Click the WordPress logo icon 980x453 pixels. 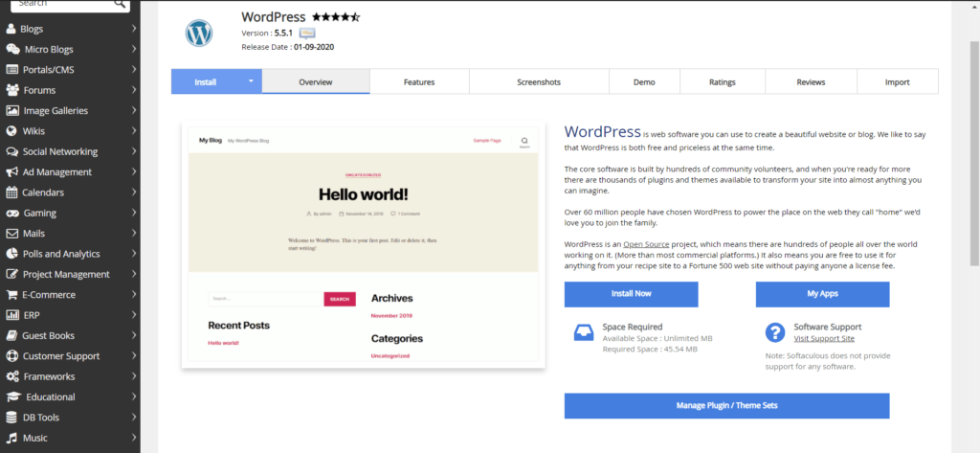click(199, 34)
